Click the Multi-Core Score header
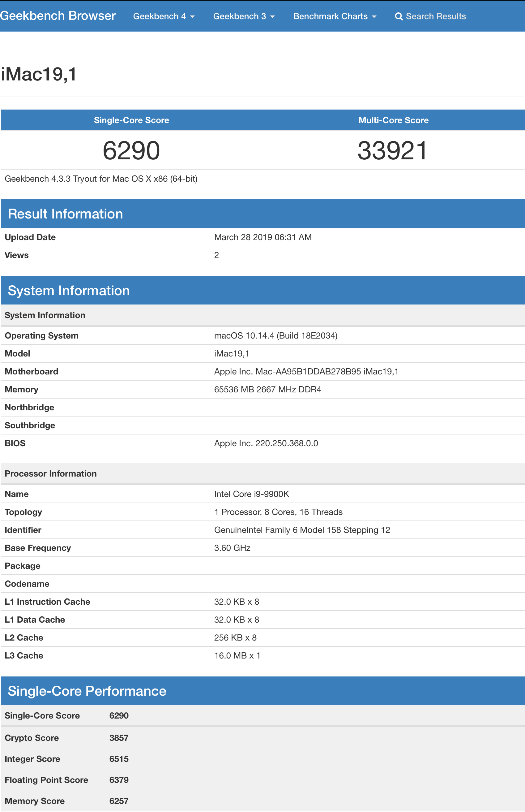This screenshot has height=812, width=525. 393,120
